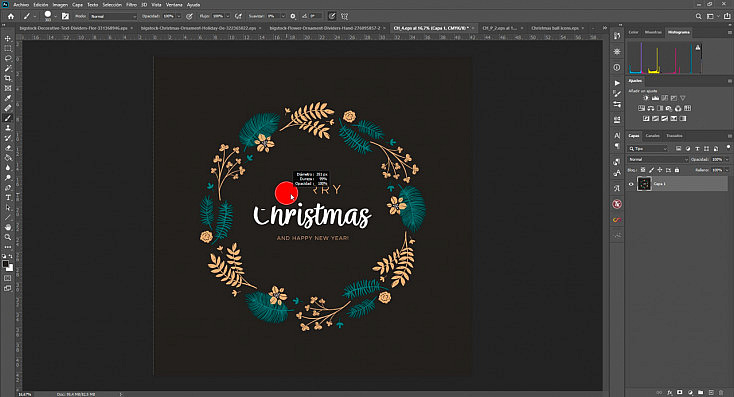Select the Capa 1 layer thumbnail
This screenshot has width=734, height=397.
click(644, 184)
